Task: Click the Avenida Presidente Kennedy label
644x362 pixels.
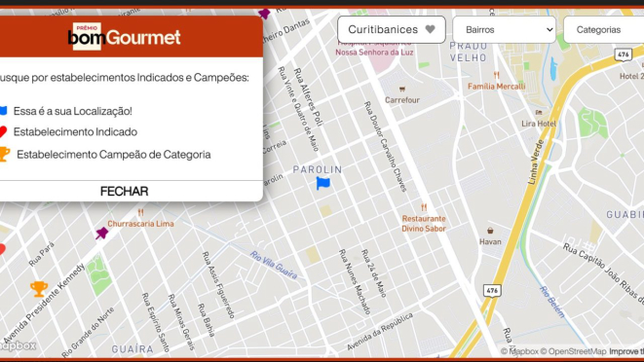Action: click(44, 303)
